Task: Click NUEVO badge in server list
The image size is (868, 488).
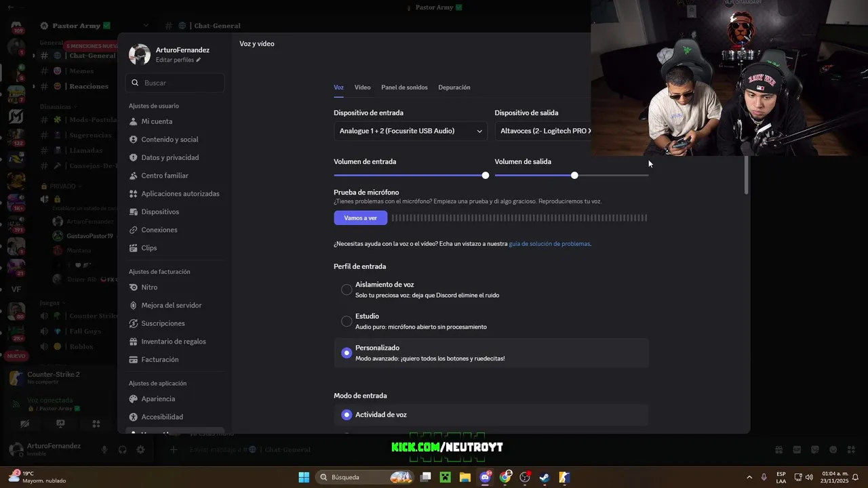Action: click(16, 356)
